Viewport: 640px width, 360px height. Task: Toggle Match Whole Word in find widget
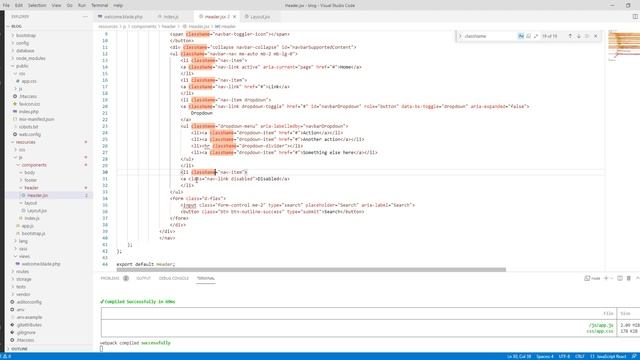[528, 36]
